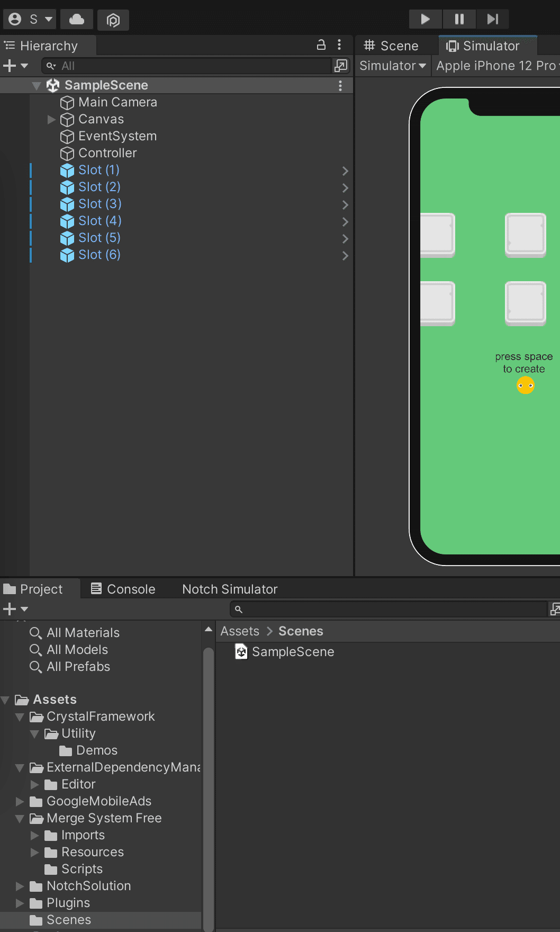Expand the GoogleMobileAds folder
The height and width of the screenshot is (932, 560).
pos(20,801)
